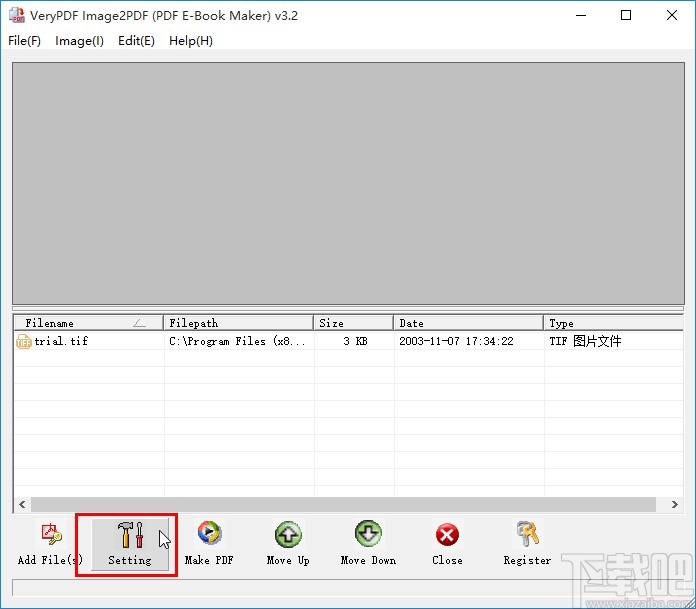The width and height of the screenshot is (696, 609).
Task: Click the red Close icon in toolbar
Action: (447, 534)
